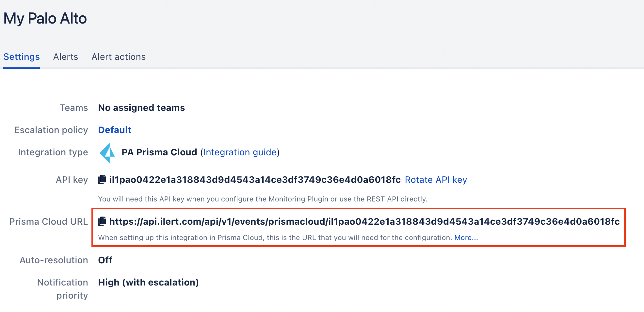The width and height of the screenshot is (644, 312).
Task: Click the Prisma Cloud URL field label
Action: pos(48,222)
